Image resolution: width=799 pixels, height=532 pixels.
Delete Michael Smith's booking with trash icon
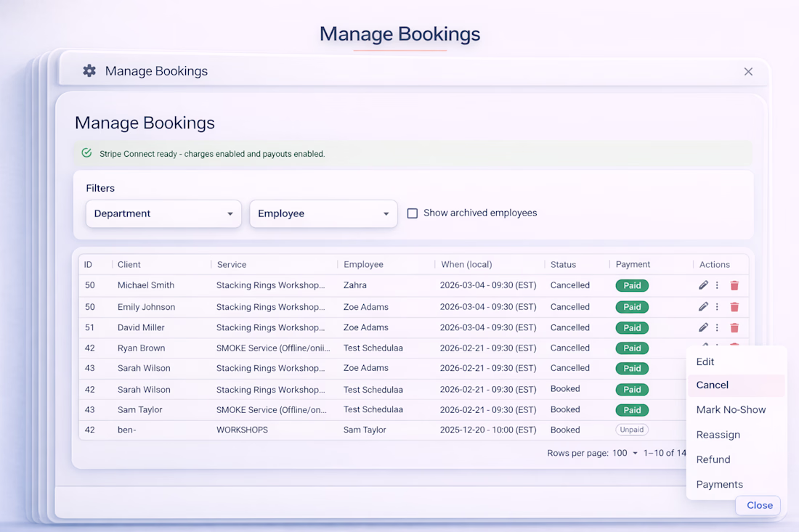734,286
